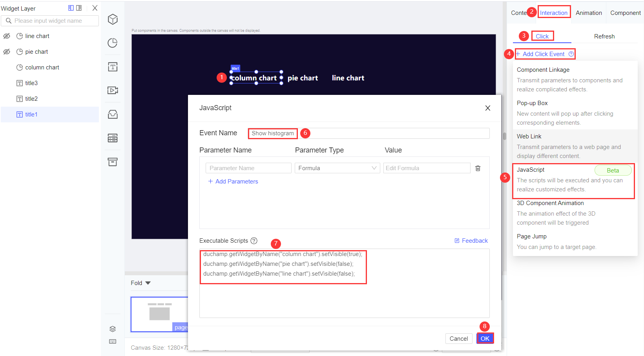644x356 pixels.
Task: Toggle visibility of the line chart widget
Action: click(6, 36)
